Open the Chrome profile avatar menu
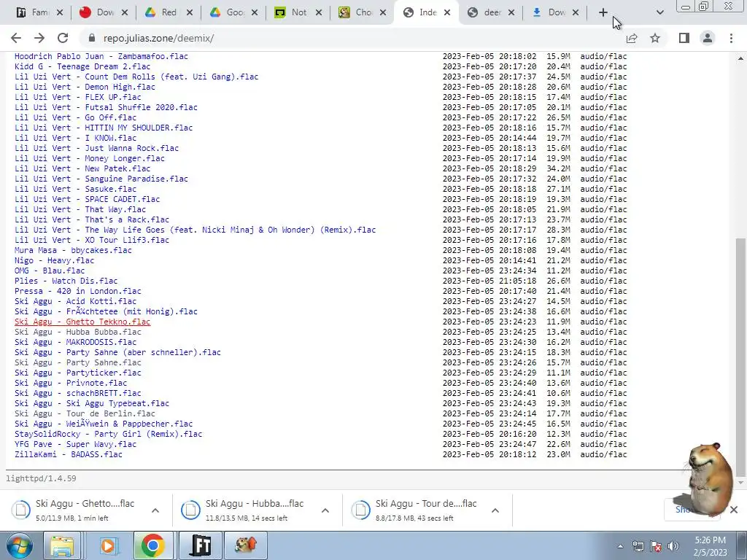The width and height of the screenshot is (747, 560). 708,38
